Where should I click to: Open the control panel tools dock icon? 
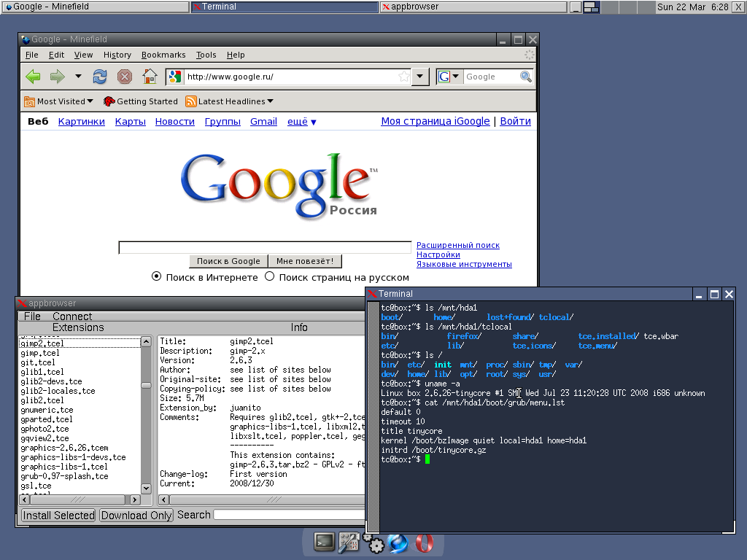[349, 542]
